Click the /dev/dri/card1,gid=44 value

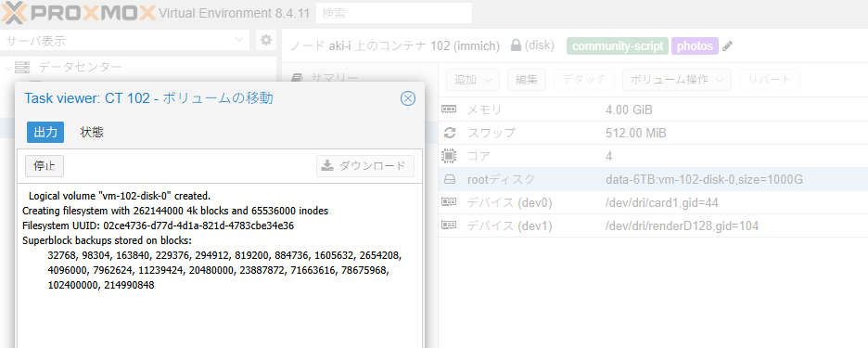coord(662,203)
